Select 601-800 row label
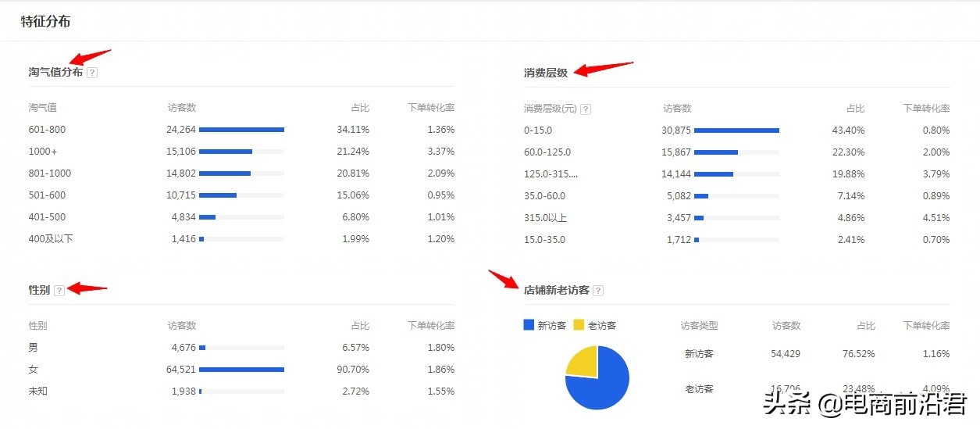 [x=47, y=130]
